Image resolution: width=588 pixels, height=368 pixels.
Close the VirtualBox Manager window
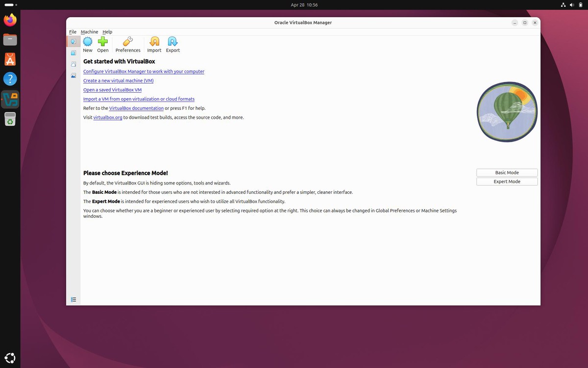coord(535,23)
